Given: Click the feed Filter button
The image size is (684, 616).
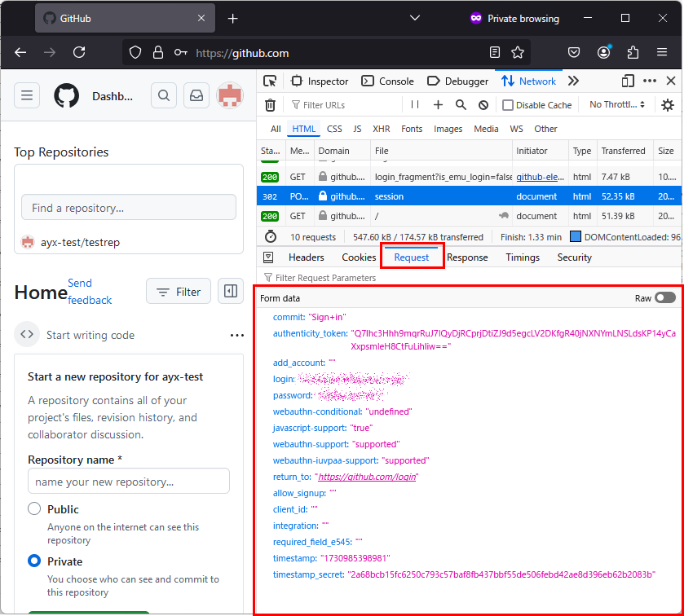Looking at the screenshot, I should point(179,292).
